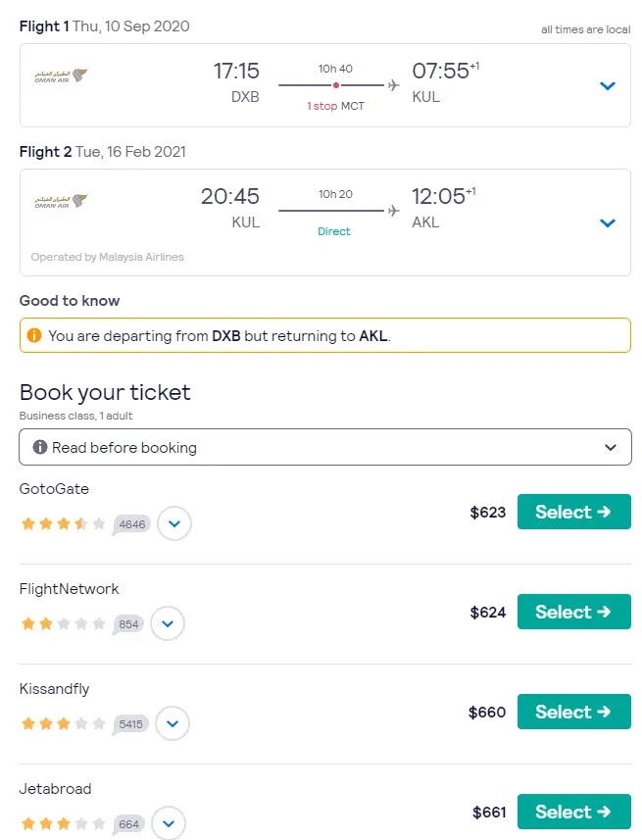
Task: Expand GotoGate provider details chevron
Action: 174,523
